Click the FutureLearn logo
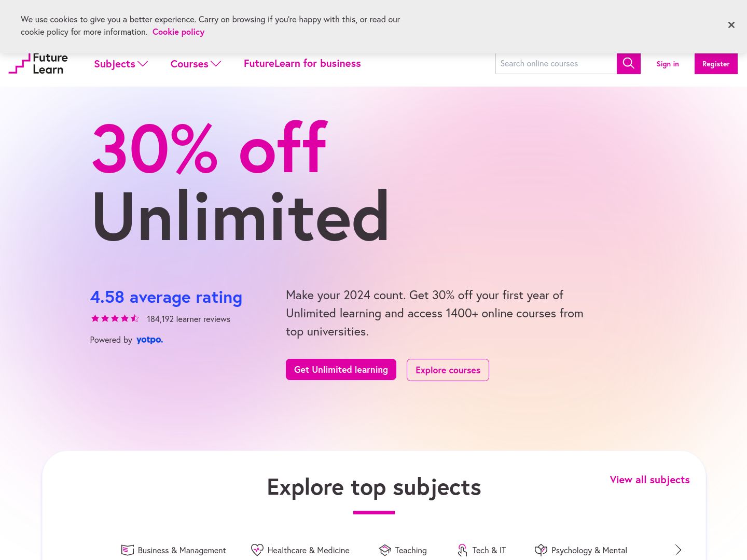The height and width of the screenshot is (560, 747). pos(38,63)
